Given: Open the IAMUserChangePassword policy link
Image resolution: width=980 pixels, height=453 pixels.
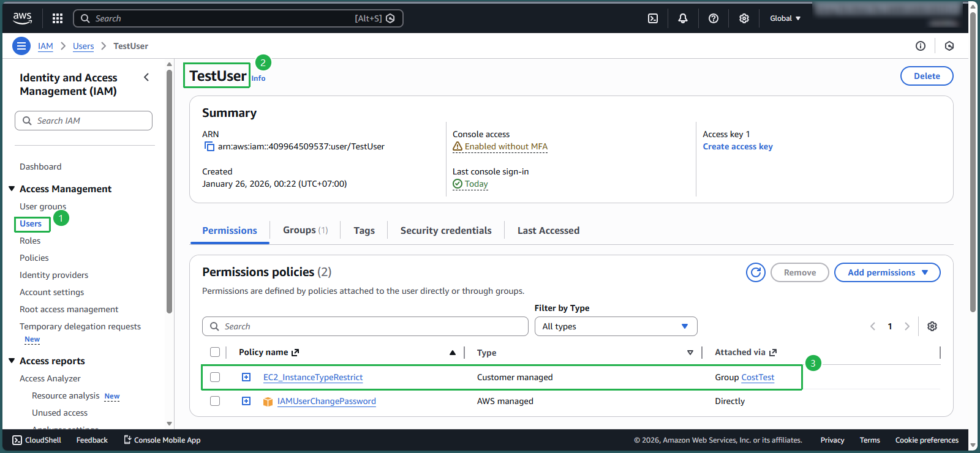Looking at the screenshot, I should [x=326, y=401].
